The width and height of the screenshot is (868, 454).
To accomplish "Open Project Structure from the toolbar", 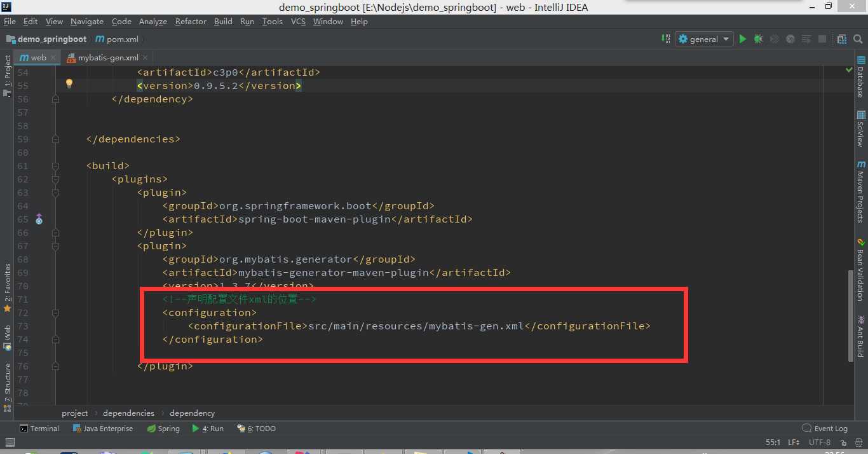I will pos(842,39).
